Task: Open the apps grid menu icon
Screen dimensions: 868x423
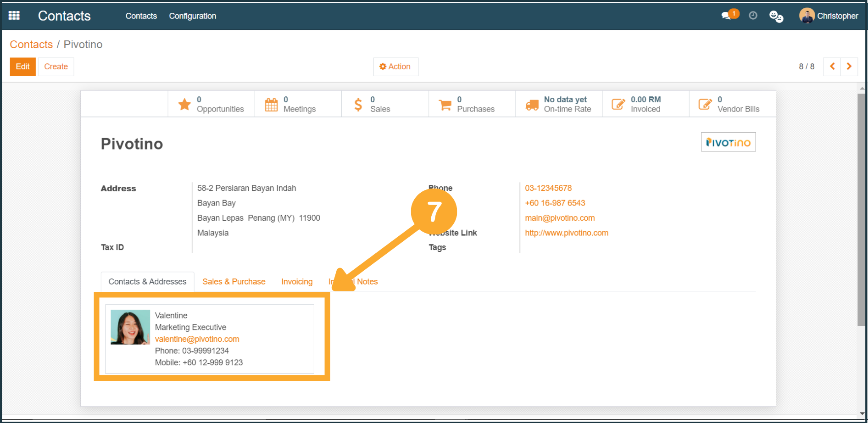Action: (x=14, y=16)
